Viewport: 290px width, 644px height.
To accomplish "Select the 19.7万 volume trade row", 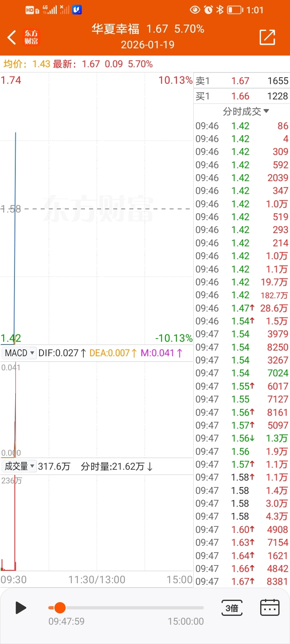I will pyautogui.click(x=242, y=282).
